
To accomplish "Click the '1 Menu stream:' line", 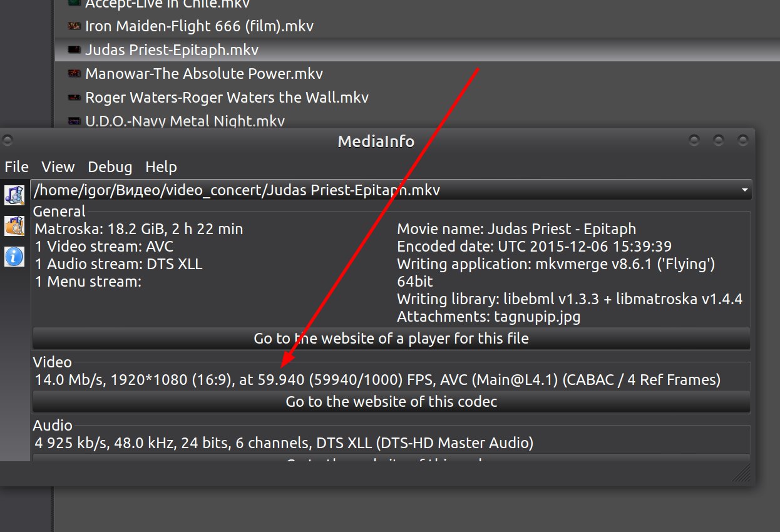I will (88, 282).
